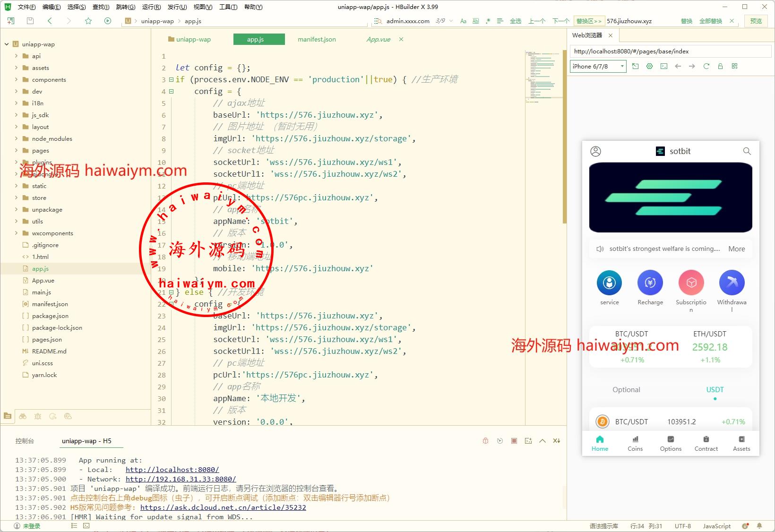
Task: Open the http://localhost:8080/ link
Action: 172,470
